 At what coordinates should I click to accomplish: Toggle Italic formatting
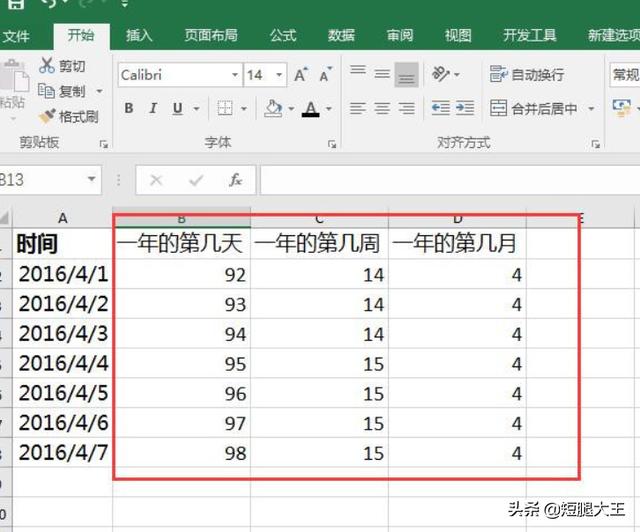click(x=153, y=108)
